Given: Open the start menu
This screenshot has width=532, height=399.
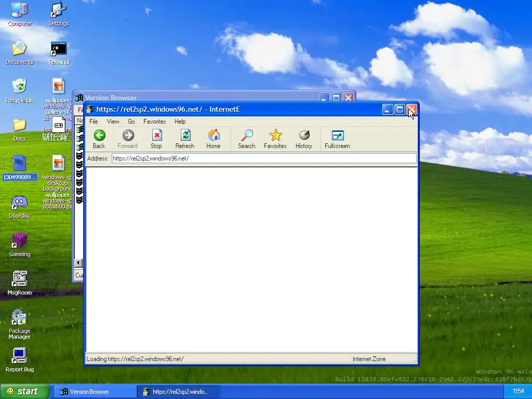Looking at the screenshot, I should click(x=24, y=392).
